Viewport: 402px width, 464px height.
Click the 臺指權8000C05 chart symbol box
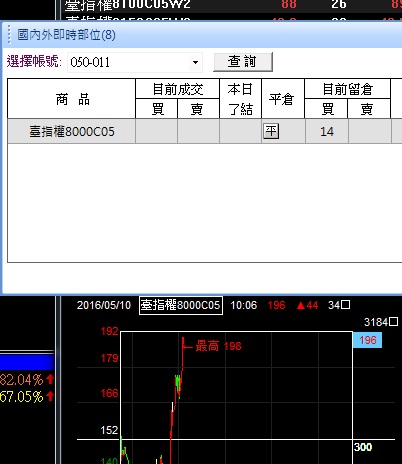click(x=181, y=305)
